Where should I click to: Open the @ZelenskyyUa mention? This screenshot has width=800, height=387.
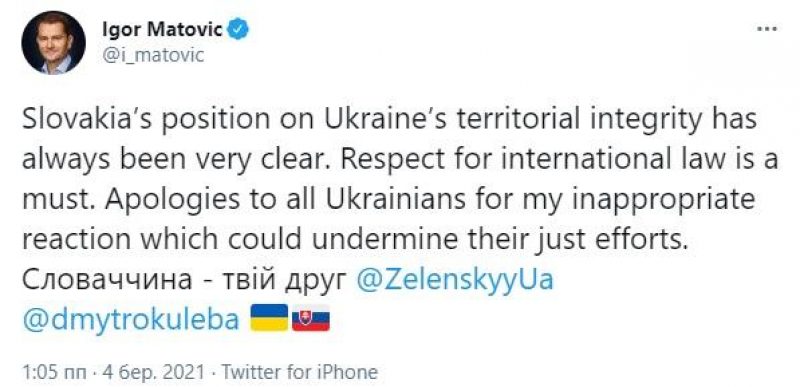[x=455, y=281]
